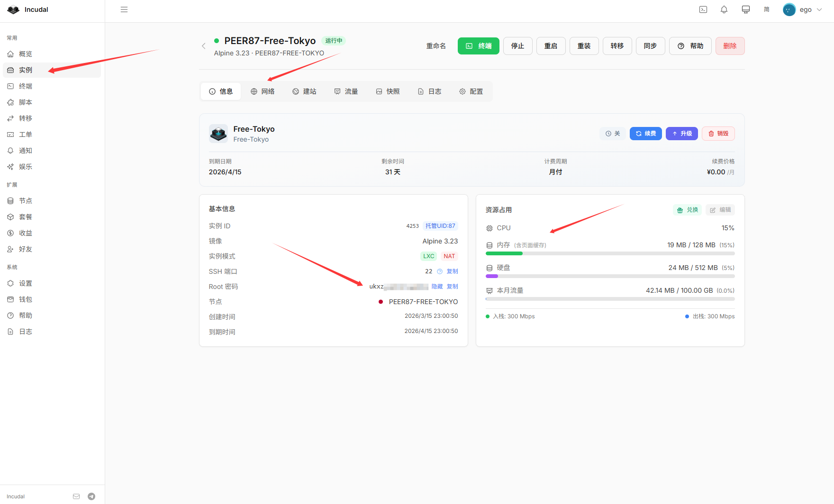Hide the Root password
834x504 pixels.
pyautogui.click(x=437, y=287)
